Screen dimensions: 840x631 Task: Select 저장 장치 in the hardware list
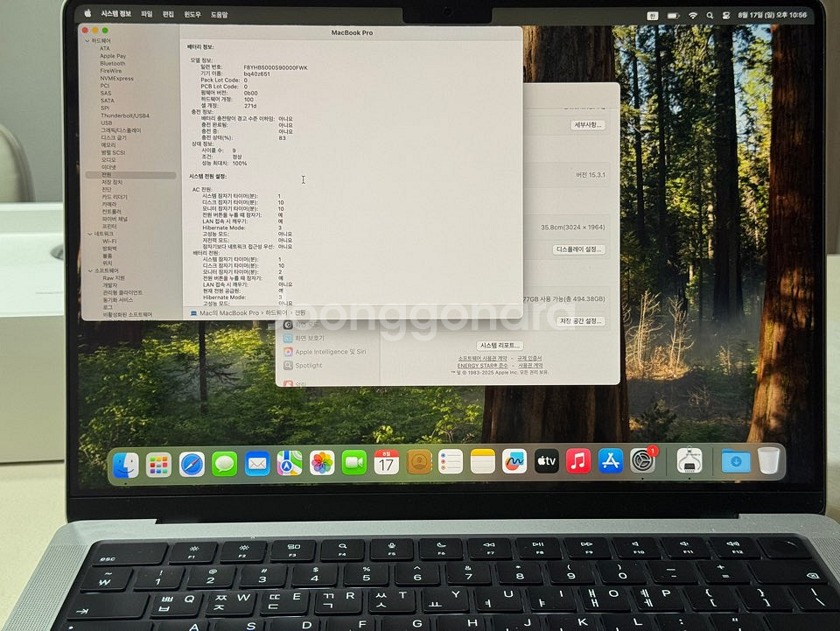tap(113, 183)
